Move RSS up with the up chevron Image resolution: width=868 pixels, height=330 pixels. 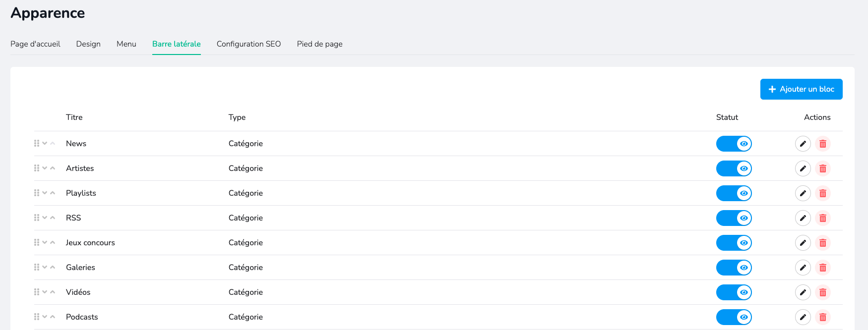[53, 218]
